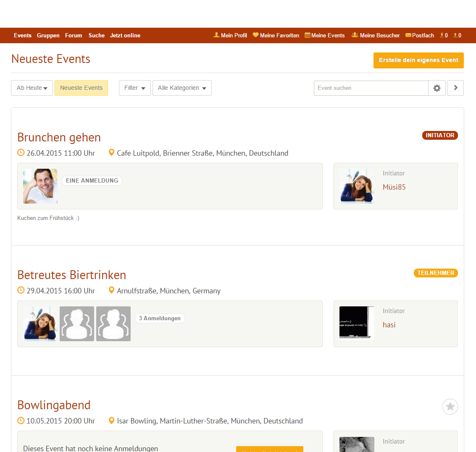476x452 pixels.
Task: Open Postfach mailbox link
Action: pos(420,36)
